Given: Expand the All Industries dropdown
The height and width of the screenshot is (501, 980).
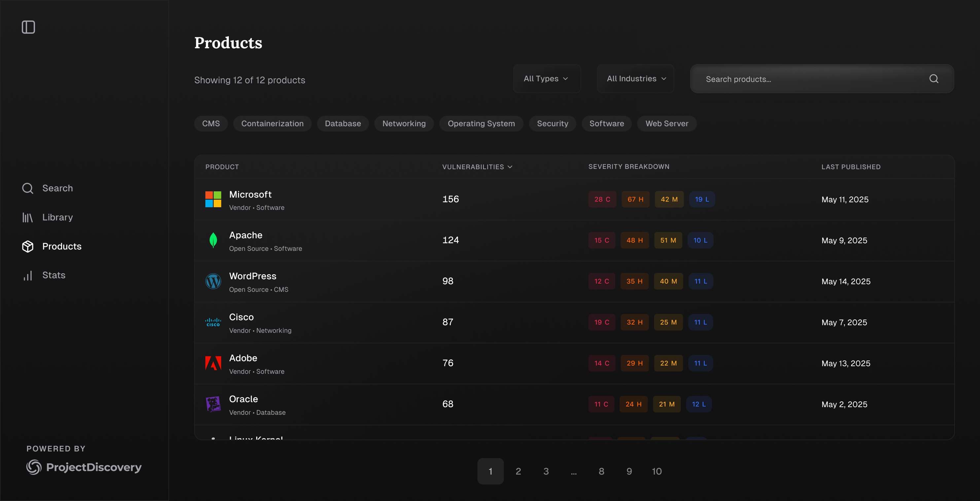Looking at the screenshot, I should click(635, 79).
